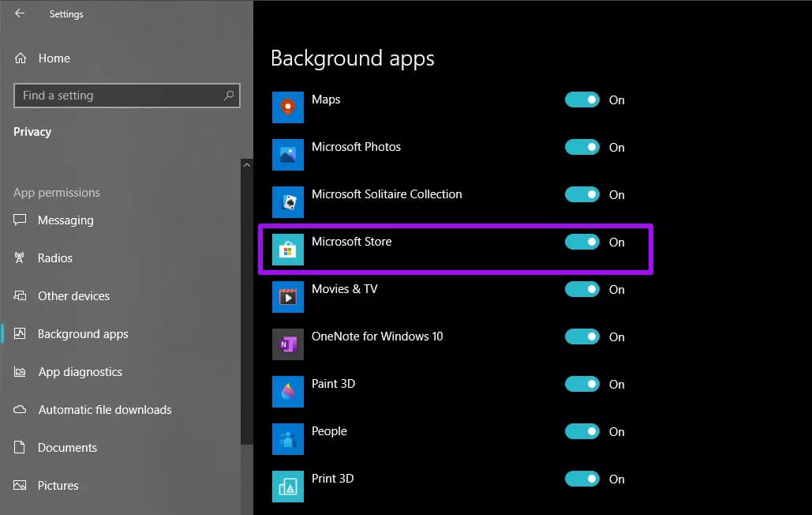Click the Maps app icon
Image resolution: width=812 pixels, height=515 pixels.
point(287,107)
